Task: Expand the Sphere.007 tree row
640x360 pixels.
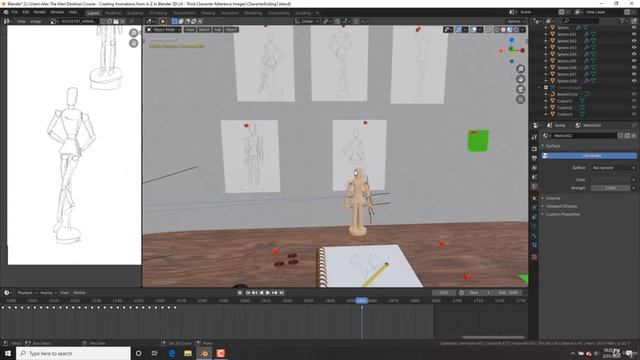Action: point(546,74)
